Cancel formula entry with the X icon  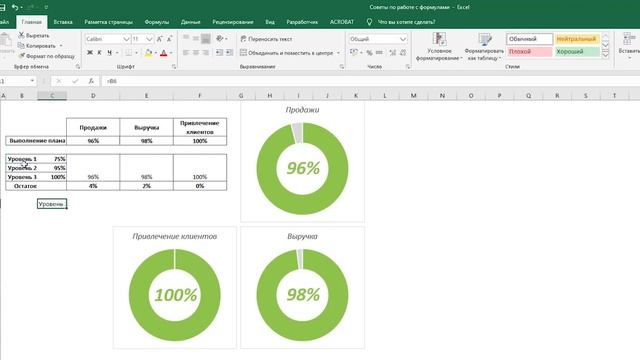tap(59, 81)
